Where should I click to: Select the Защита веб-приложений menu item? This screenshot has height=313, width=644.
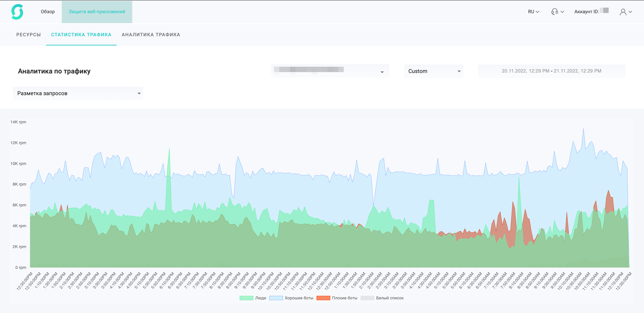pyautogui.click(x=97, y=12)
